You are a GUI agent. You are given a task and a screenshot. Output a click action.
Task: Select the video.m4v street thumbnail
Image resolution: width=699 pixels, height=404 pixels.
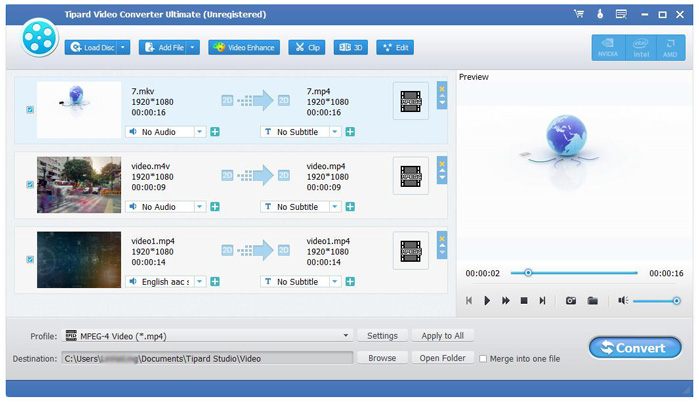click(x=79, y=185)
